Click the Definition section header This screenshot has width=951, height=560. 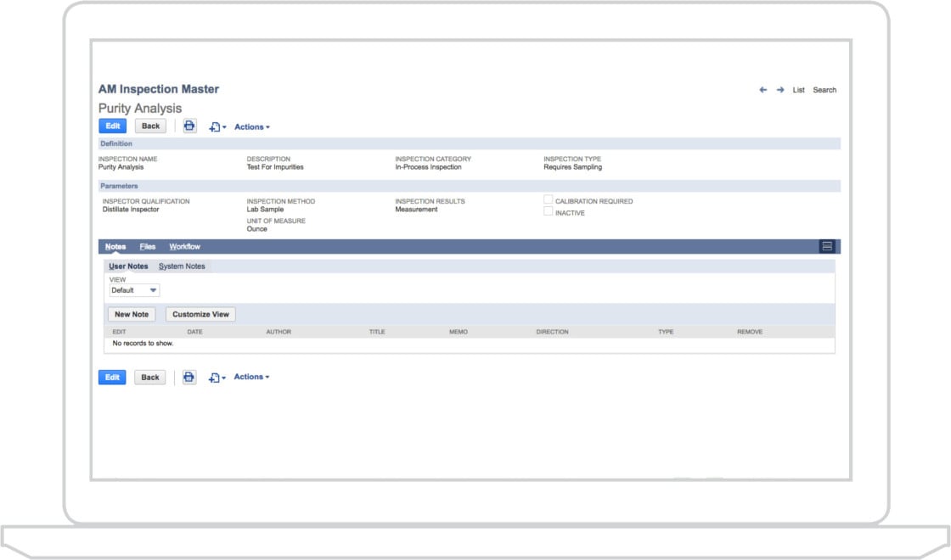tap(470, 143)
